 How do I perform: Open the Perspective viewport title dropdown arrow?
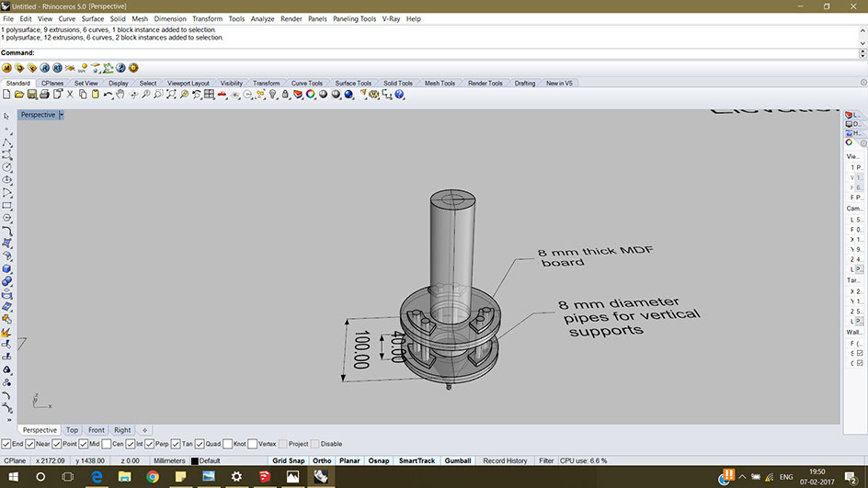coord(62,115)
